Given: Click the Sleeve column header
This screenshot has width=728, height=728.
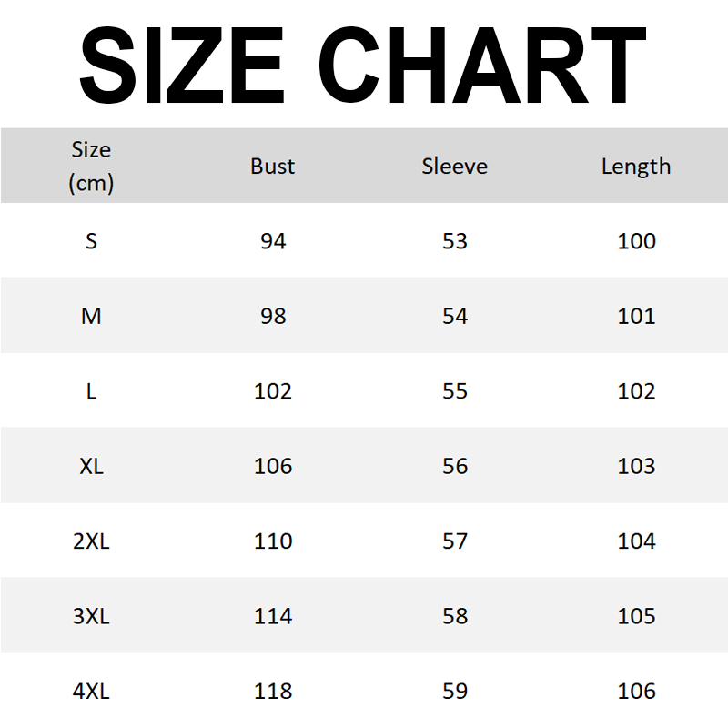Looking at the screenshot, I should 454,166.
